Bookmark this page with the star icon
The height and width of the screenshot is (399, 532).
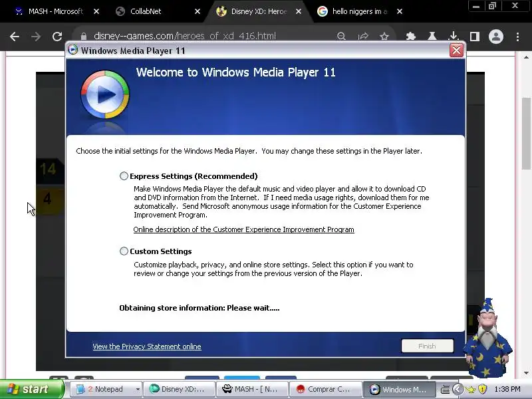384,36
